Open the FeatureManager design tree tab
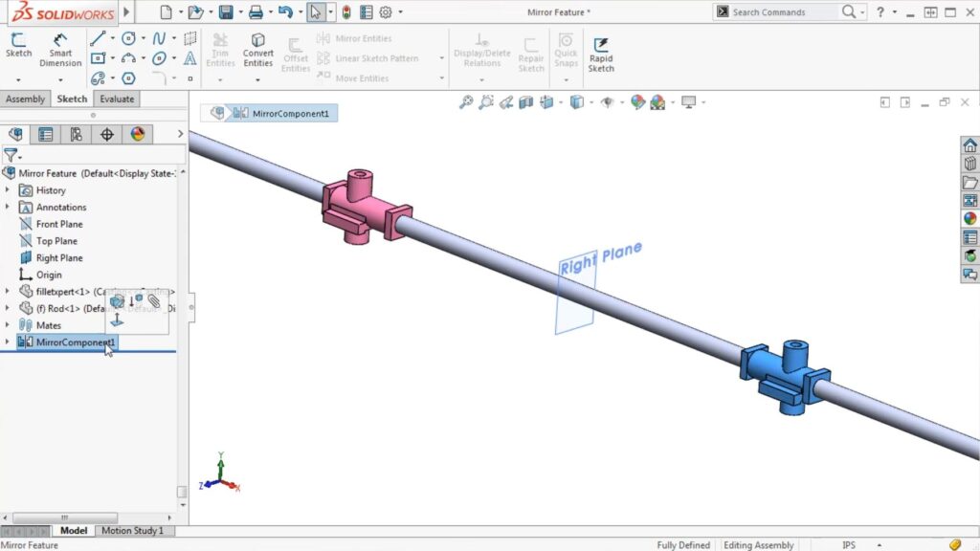 pos(15,134)
